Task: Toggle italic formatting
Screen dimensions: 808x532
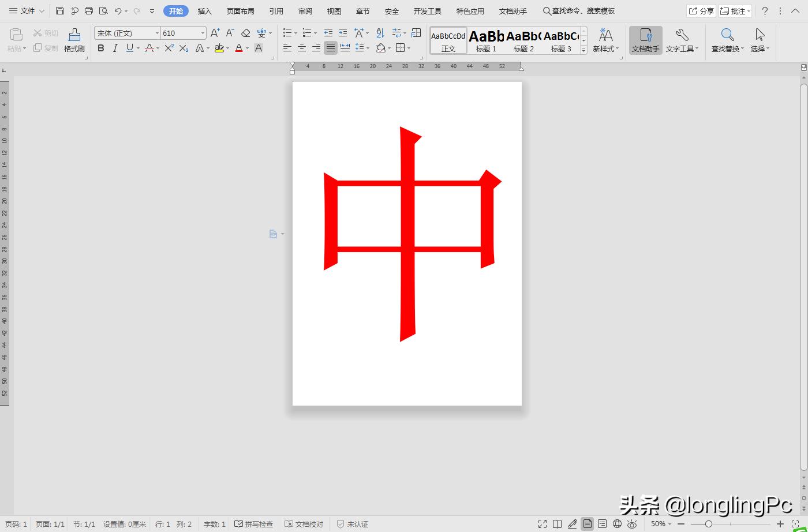Action: pyautogui.click(x=115, y=48)
